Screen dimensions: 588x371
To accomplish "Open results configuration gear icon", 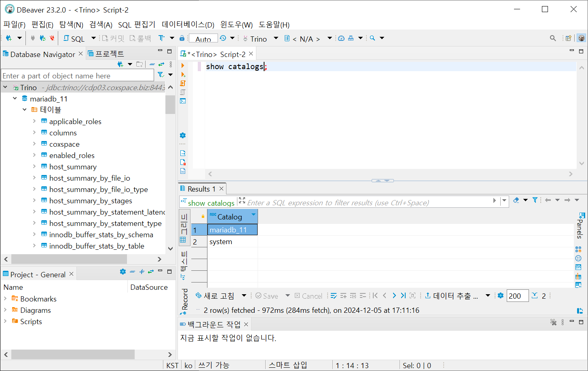I will click(501, 296).
